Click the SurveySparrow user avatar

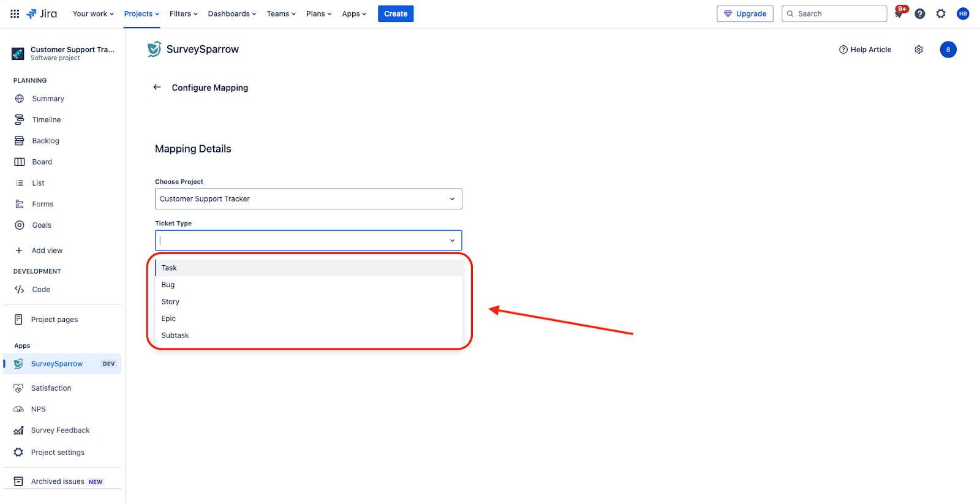948,50
